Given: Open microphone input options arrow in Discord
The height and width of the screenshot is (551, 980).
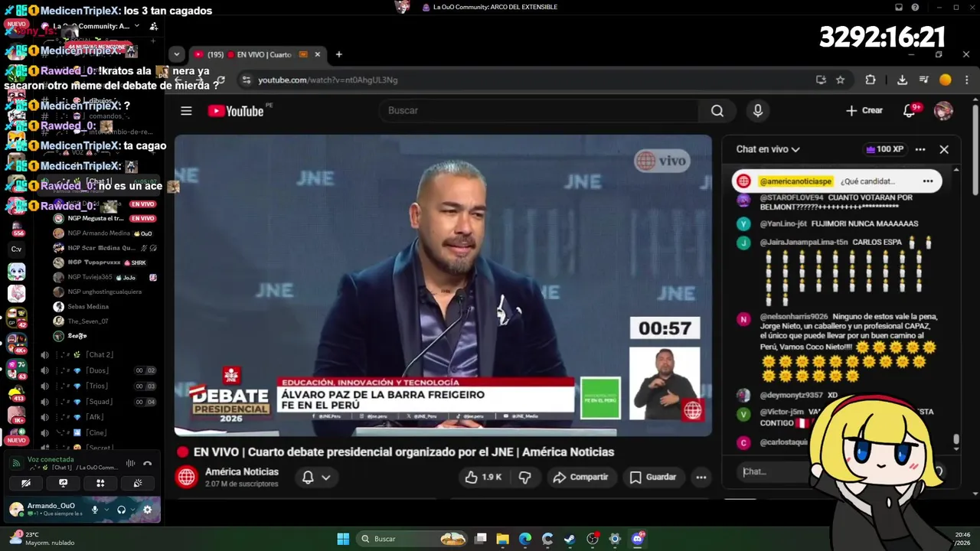Looking at the screenshot, I should point(106,510).
